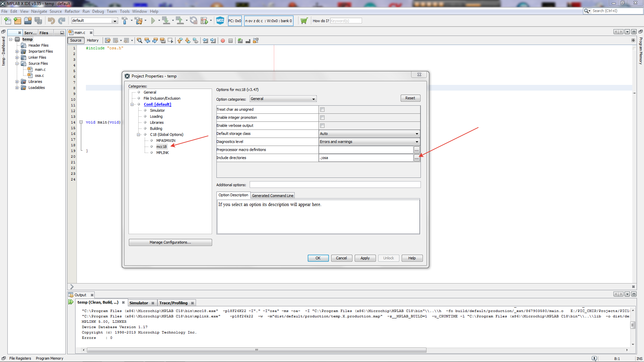Viewport: 644px width, 362px height.
Task: Collapse the C18 (Global Options) node
Action: [x=139, y=135]
